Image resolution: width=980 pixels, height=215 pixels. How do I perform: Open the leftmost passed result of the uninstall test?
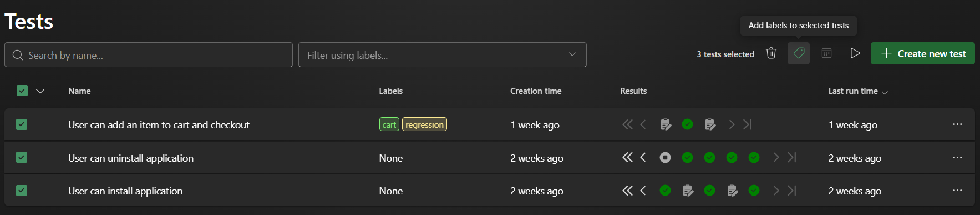click(x=687, y=158)
